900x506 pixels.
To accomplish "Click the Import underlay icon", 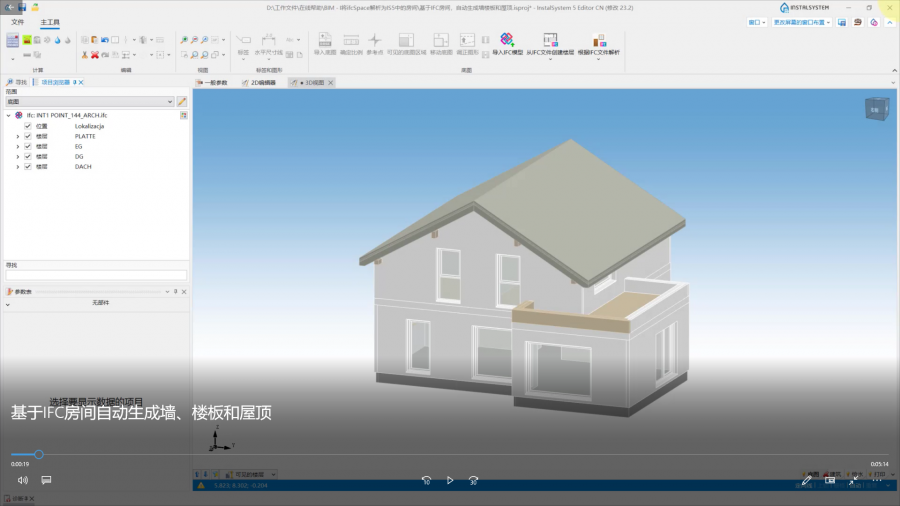I will [325, 43].
